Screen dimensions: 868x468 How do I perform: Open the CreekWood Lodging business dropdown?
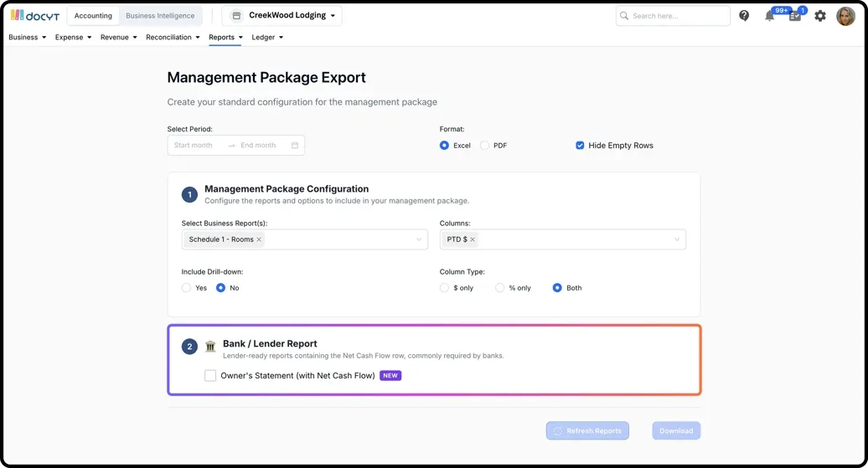point(282,16)
